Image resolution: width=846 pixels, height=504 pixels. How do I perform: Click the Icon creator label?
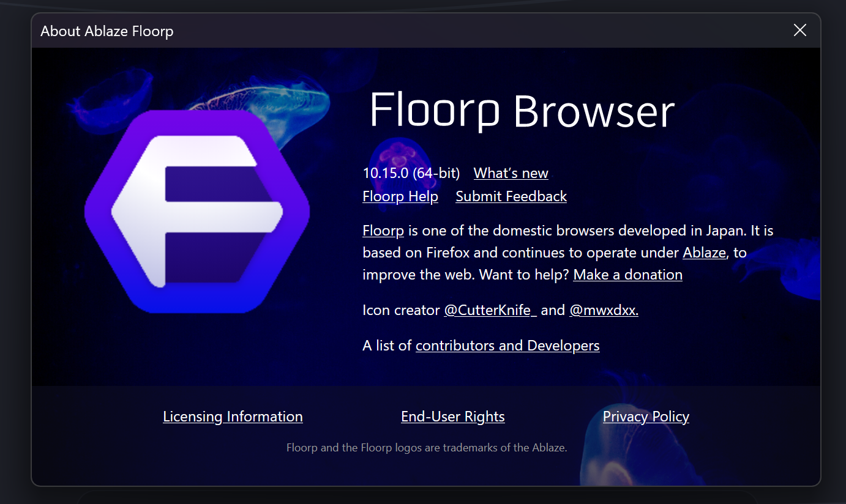tap(401, 310)
